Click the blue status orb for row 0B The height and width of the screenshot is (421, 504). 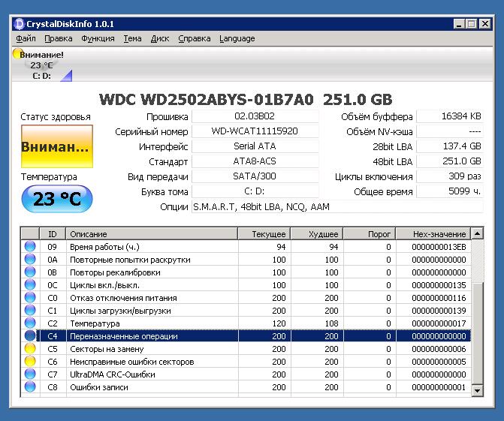tap(30, 272)
